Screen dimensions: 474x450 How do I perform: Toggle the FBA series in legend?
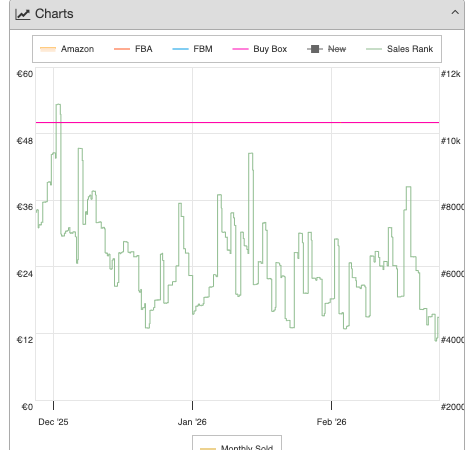coord(133,49)
